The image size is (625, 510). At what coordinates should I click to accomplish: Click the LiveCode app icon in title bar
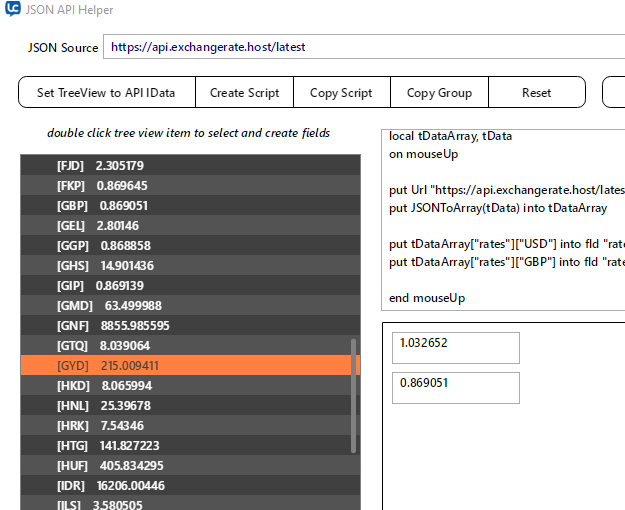click(13, 10)
